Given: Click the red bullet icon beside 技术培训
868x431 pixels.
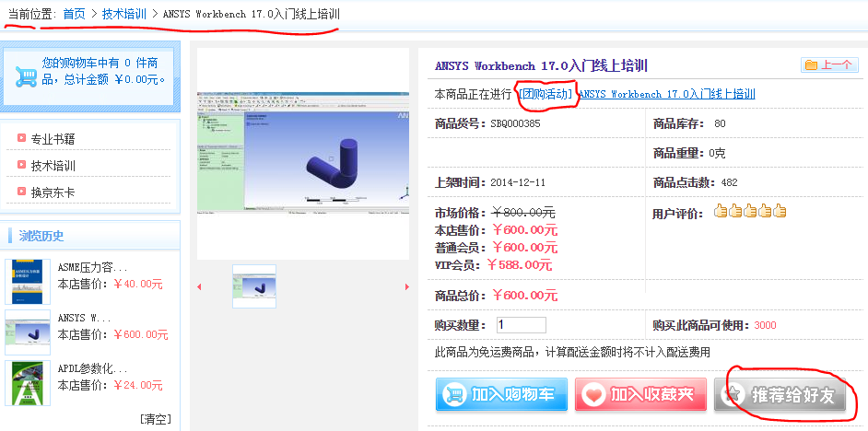Looking at the screenshot, I should pyautogui.click(x=21, y=164).
